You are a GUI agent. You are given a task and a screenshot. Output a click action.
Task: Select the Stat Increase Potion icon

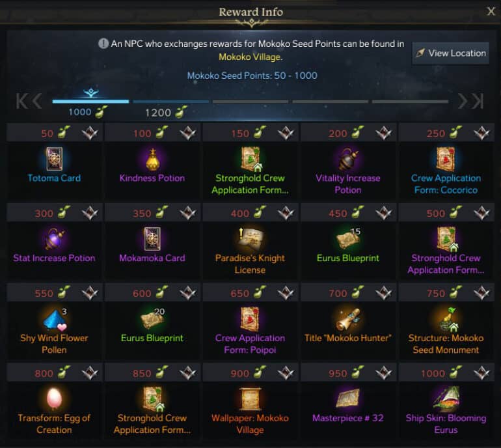point(54,239)
